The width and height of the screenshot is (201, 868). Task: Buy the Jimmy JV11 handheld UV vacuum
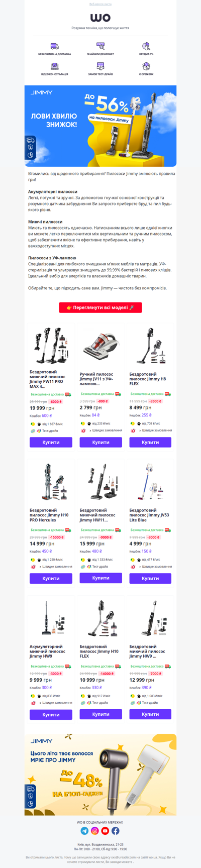(x=100, y=443)
